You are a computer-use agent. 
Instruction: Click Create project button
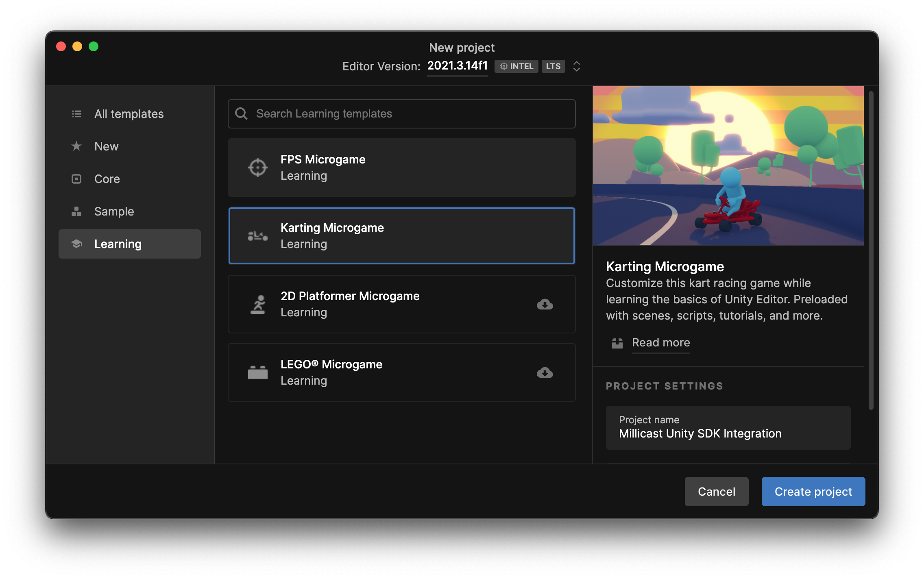coord(813,491)
